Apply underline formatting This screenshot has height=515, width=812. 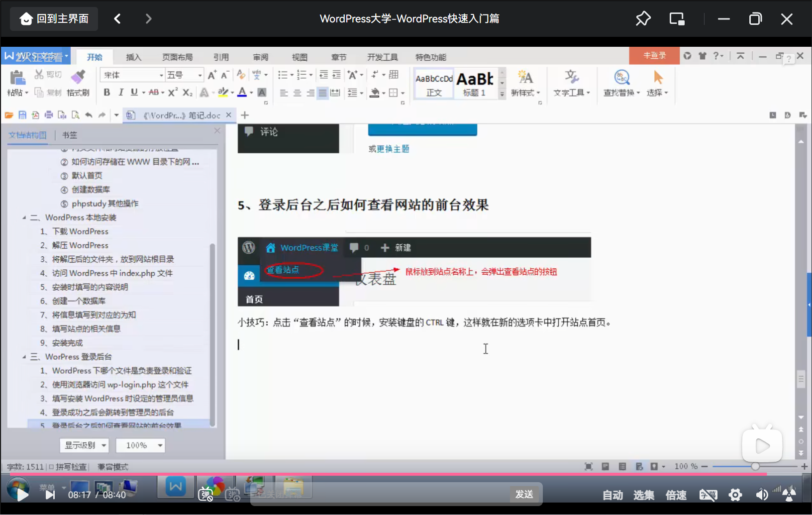(x=134, y=92)
